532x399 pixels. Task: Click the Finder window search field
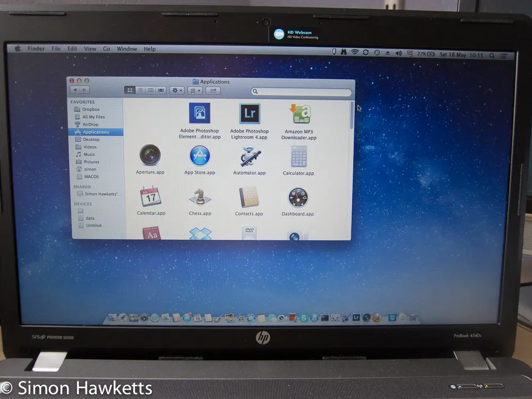pyautogui.click(x=301, y=92)
